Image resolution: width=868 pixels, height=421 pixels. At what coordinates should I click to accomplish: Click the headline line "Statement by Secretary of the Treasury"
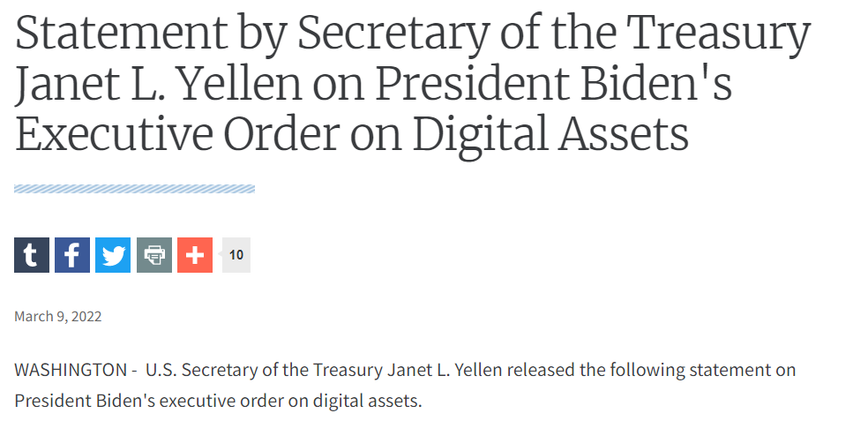click(x=412, y=33)
